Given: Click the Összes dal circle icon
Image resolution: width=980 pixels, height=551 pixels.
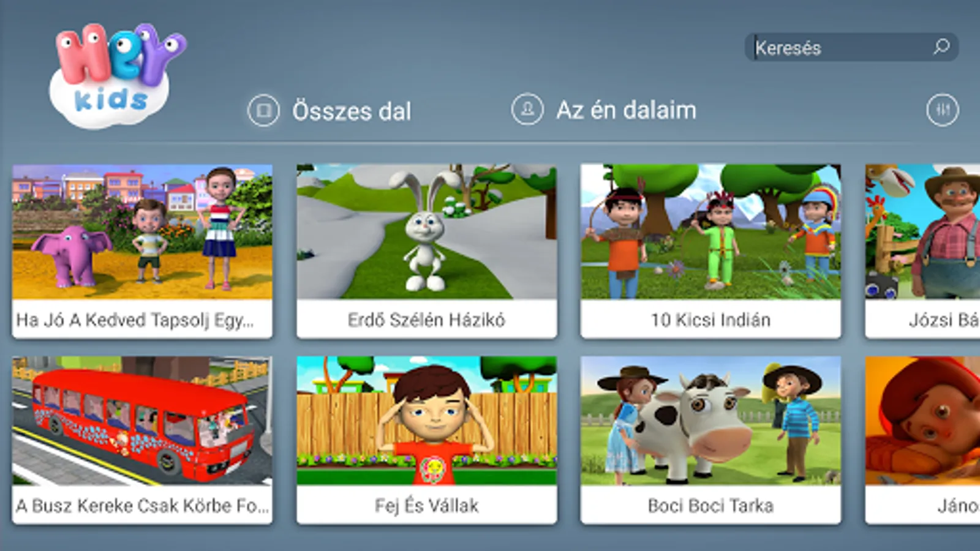Looking at the screenshot, I should click(263, 110).
